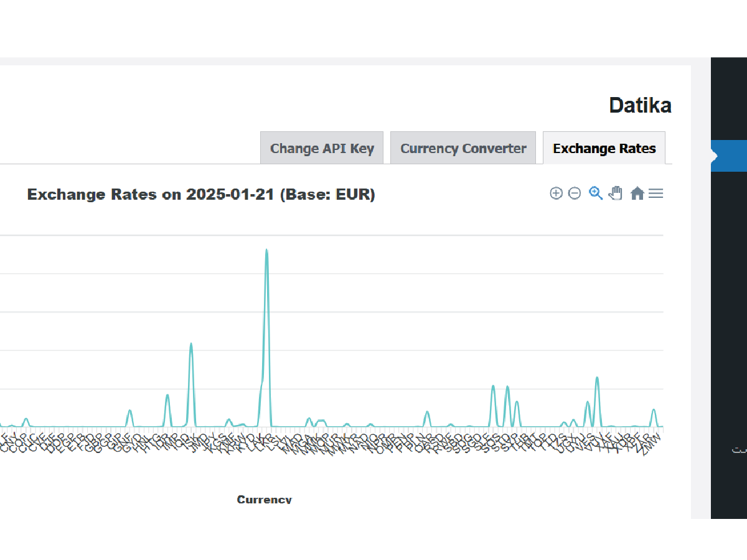Activate the Selection Zoom magnifier tool
This screenshot has width=747, height=560.
click(x=596, y=194)
